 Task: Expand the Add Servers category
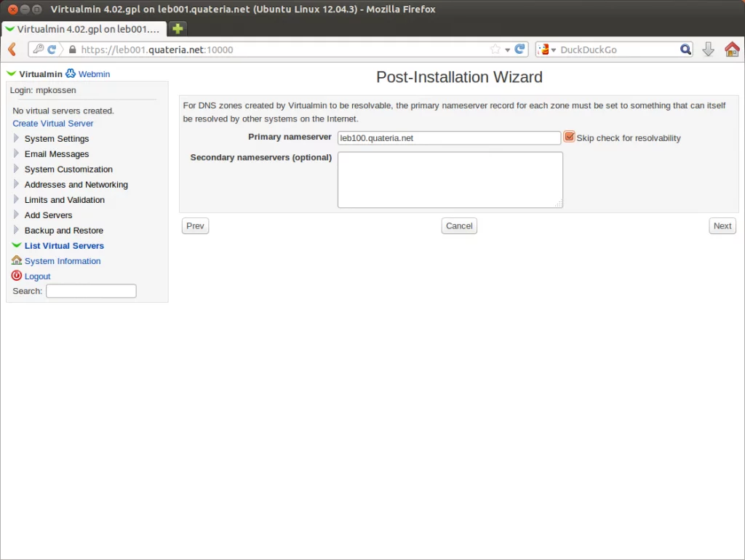click(x=16, y=215)
